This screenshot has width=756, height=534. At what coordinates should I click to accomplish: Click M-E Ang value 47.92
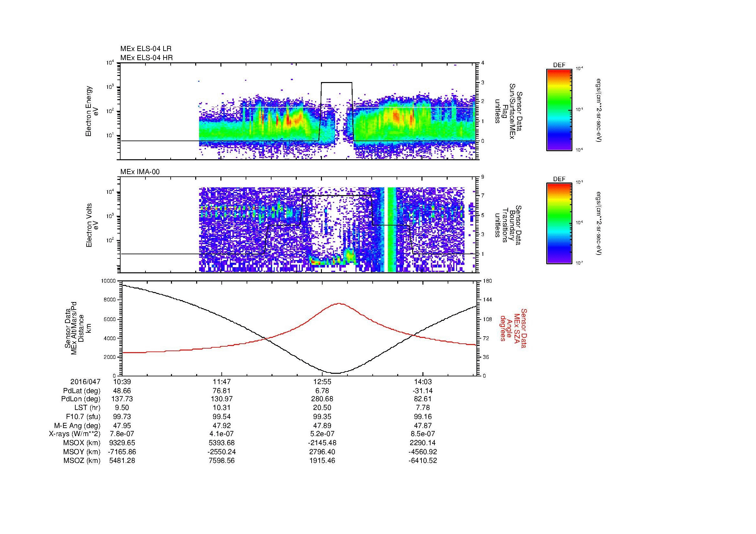[x=222, y=425]
